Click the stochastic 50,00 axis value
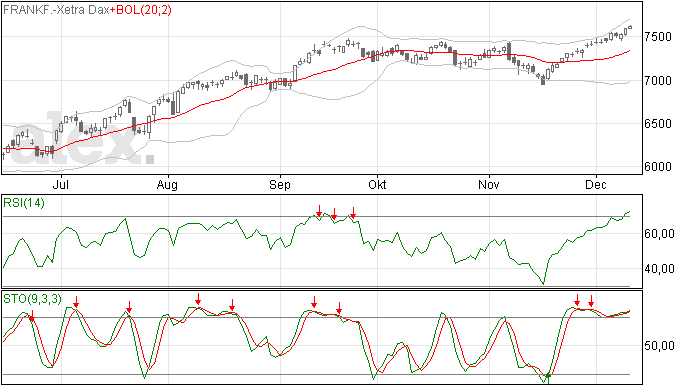 tap(659, 346)
